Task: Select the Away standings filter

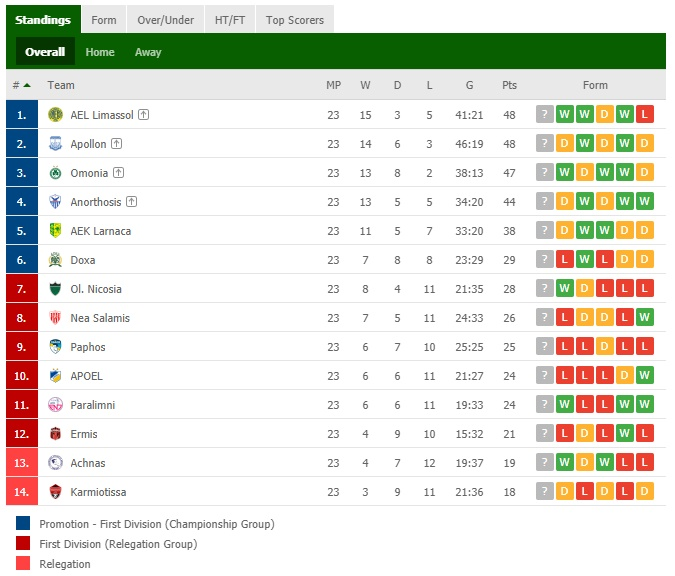Action: pyautogui.click(x=148, y=52)
